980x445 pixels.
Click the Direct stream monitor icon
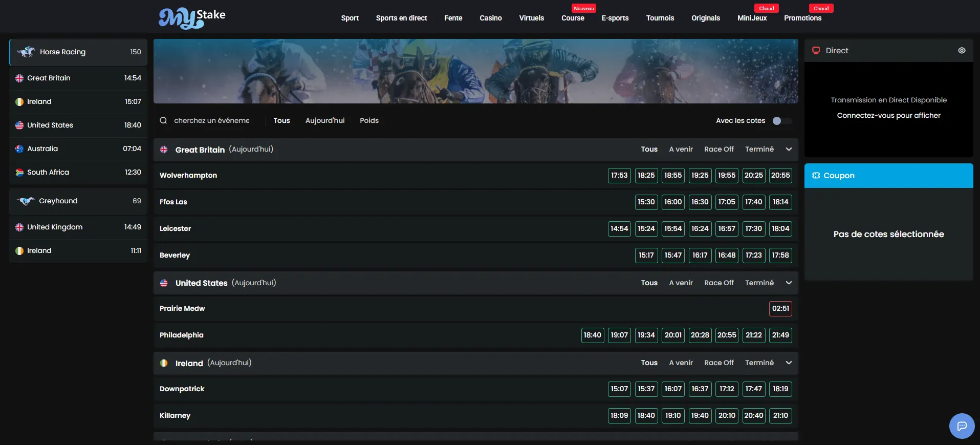816,50
